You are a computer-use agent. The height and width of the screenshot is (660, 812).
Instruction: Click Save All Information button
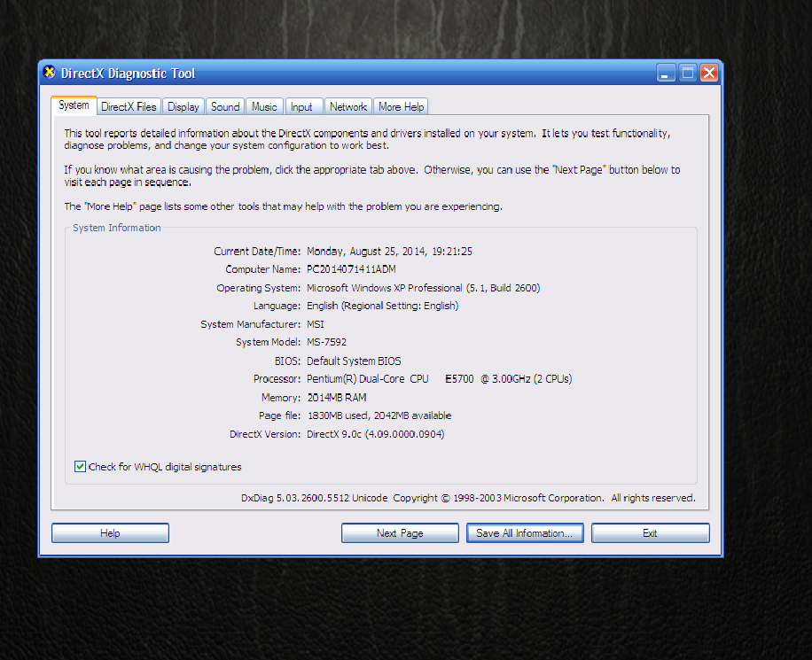pos(525,533)
